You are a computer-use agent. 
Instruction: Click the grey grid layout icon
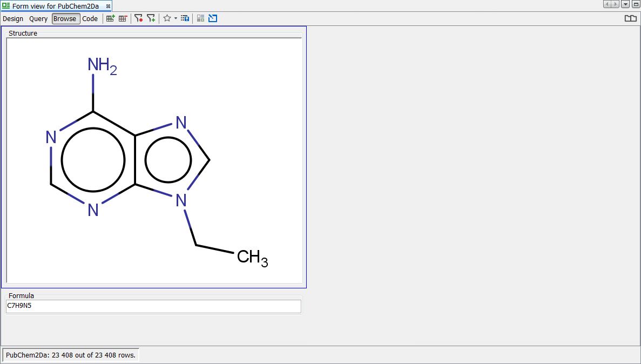(200, 18)
